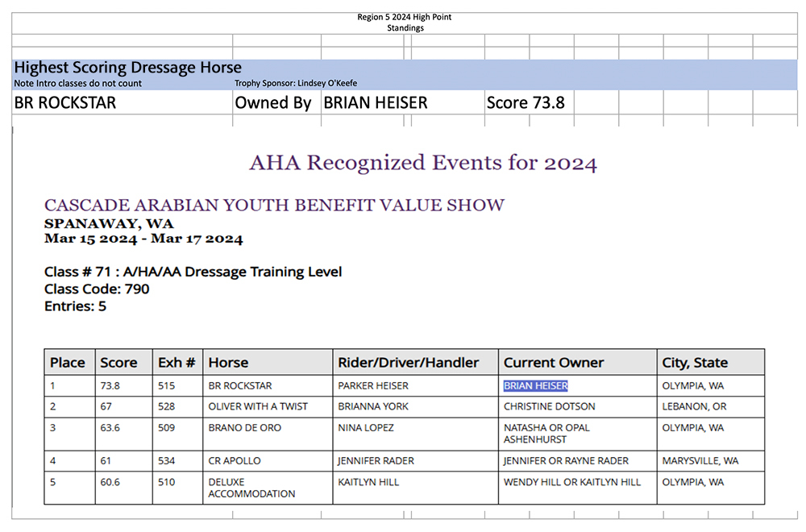Click 'CASCADE ARABIAN YOUTH BENEFIT VALUE SHOW' title
The image size is (806, 532).
(275, 205)
